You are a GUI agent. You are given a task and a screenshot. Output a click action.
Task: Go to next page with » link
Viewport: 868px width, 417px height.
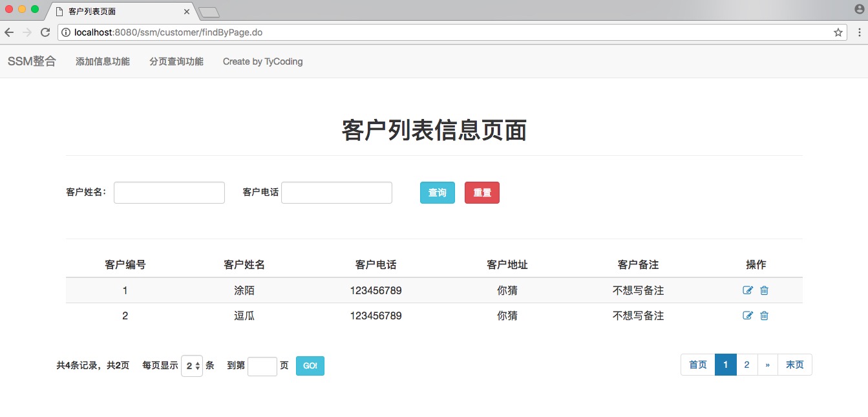pos(767,365)
